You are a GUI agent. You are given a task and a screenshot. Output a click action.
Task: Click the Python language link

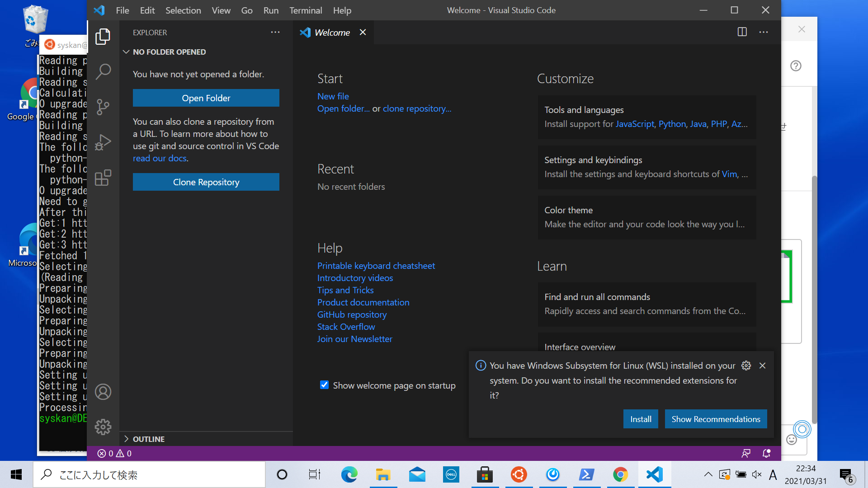click(672, 124)
